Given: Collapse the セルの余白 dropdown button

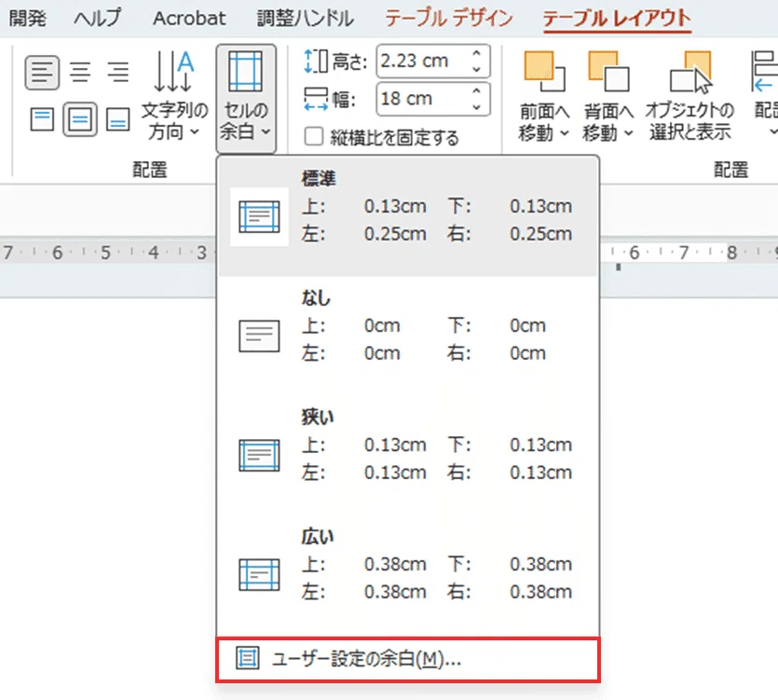Looking at the screenshot, I should pos(246,98).
